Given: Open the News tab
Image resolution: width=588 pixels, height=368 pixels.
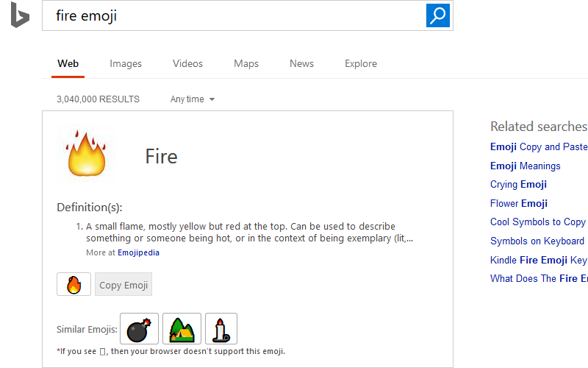Looking at the screenshot, I should tap(301, 63).
